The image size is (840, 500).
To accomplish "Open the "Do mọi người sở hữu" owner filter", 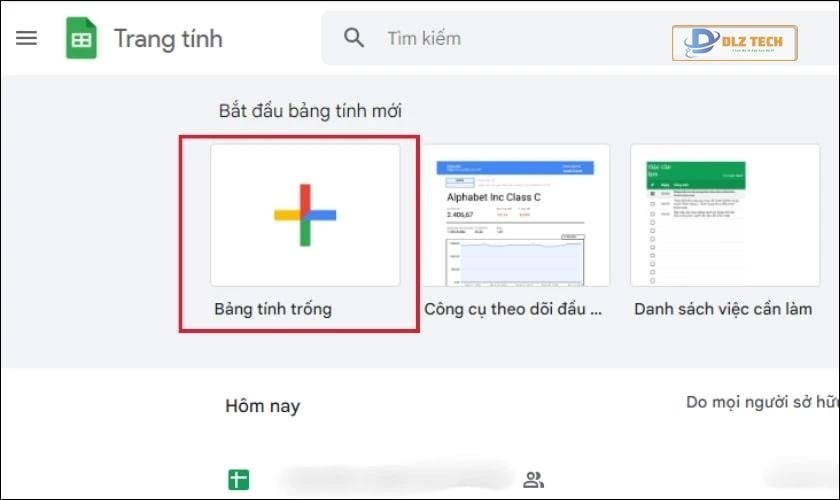I will click(x=760, y=402).
